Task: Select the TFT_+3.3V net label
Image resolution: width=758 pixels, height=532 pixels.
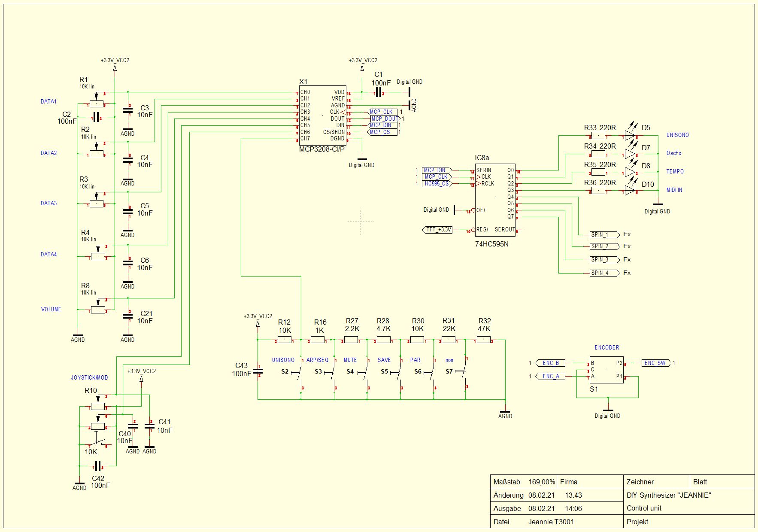Action: [438, 230]
